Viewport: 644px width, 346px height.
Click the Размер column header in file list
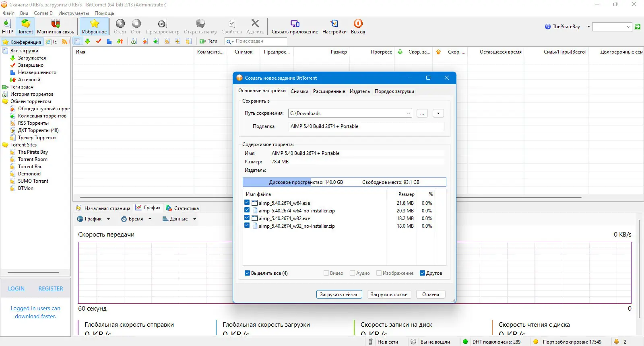point(406,194)
